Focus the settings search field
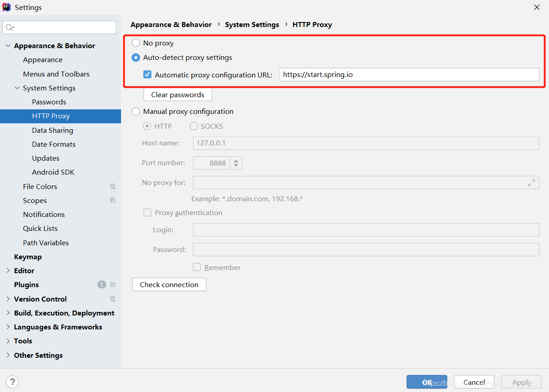The width and height of the screenshot is (549, 392). (59, 27)
